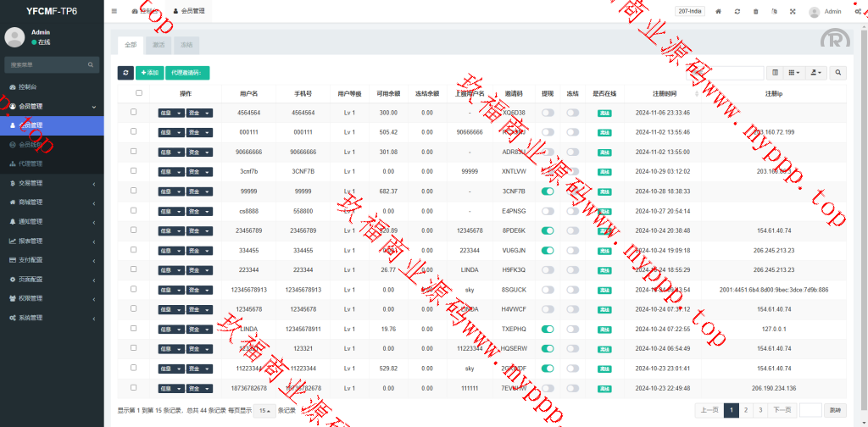
Task: Click the trash clear-cache icon
Action: pyautogui.click(x=755, y=12)
